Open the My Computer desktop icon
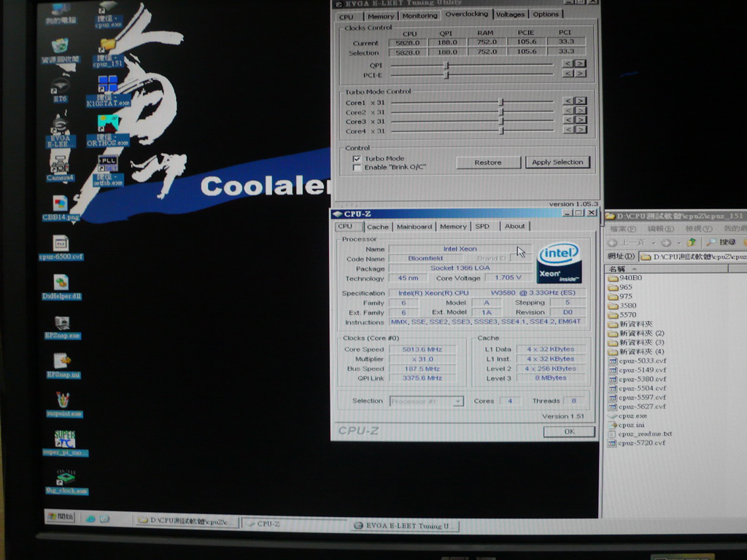The image size is (747, 560). (x=61, y=13)
